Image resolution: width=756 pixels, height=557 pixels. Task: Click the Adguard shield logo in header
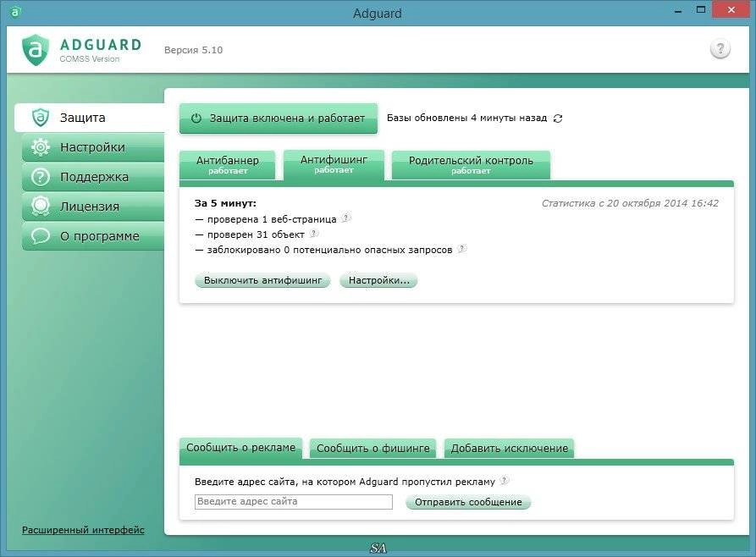[x=36, y=50]
